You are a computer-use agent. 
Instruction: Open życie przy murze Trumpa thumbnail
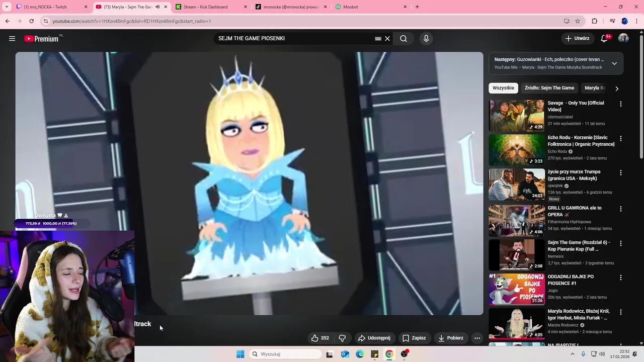pos(516,185)
